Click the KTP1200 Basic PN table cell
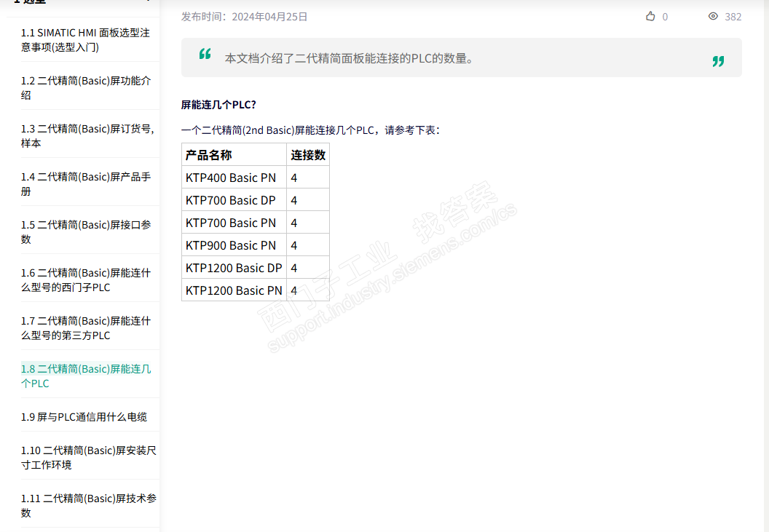Image resolution: width=769 pixels, height=532 pixels. [x=234, y=290]
